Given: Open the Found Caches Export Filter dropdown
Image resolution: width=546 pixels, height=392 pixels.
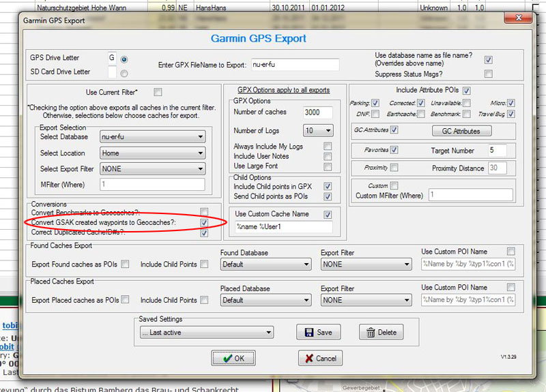Looking at the screenshot, I should coord(366,265).
